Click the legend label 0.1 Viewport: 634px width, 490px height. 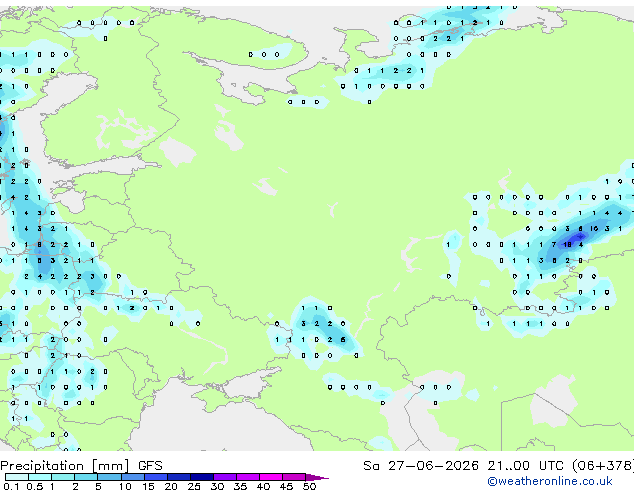pos(11,486)
